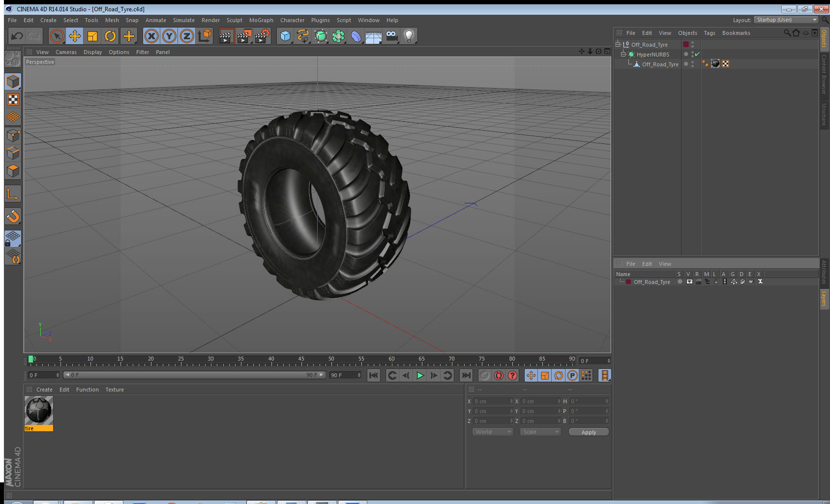Open Render Settings
The width and height of the screenshot is (830, 504).
pos(263,36)
